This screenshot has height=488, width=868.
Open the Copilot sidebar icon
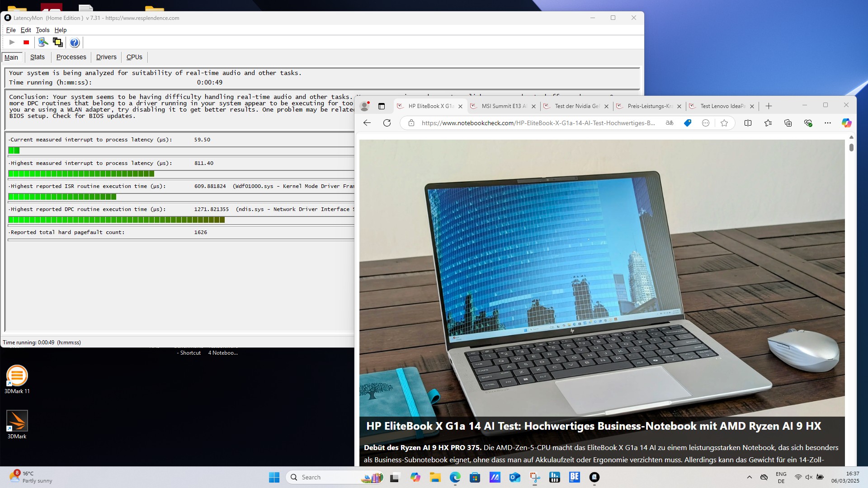tap(846, 123)
